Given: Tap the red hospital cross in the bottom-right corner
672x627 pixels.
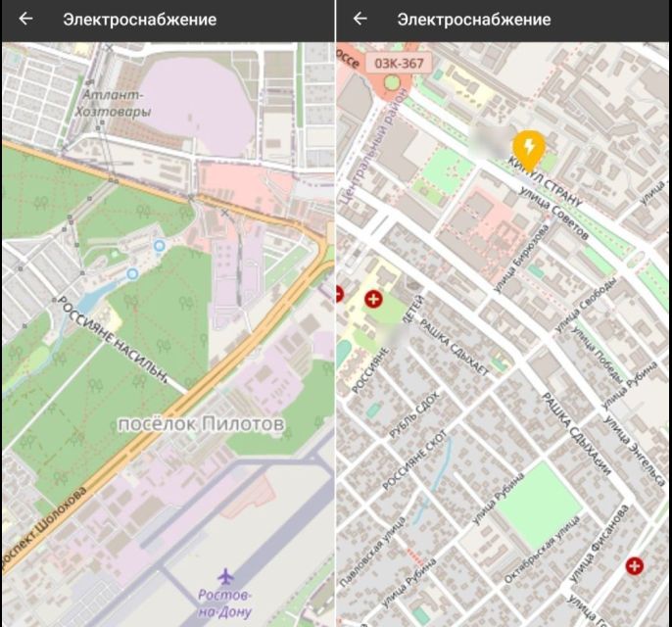Looking at the screenshot, I should (635, 565).
